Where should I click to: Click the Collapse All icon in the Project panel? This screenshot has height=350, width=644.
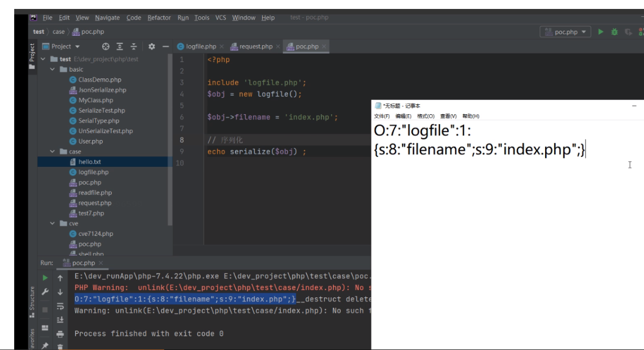pos(134,46)
